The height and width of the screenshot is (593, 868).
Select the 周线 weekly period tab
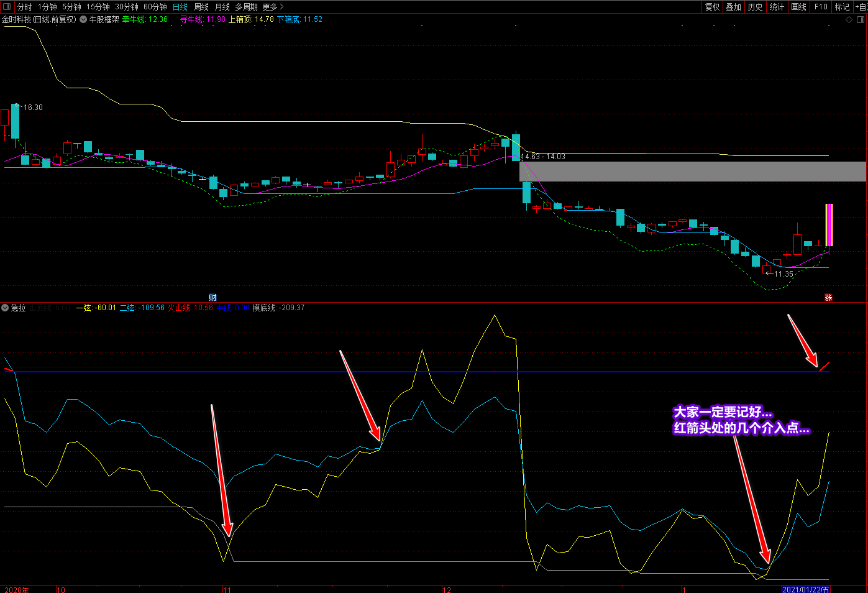point(201,7)
